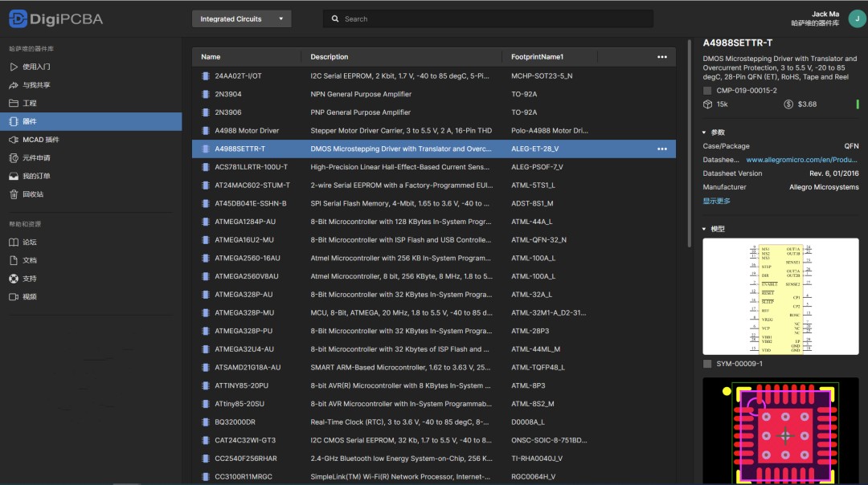Image resolution: width=868 pixels, height=485 pixels.
Task: Click the component icon beside BQ32000DR
Action: tap(206, 422)
